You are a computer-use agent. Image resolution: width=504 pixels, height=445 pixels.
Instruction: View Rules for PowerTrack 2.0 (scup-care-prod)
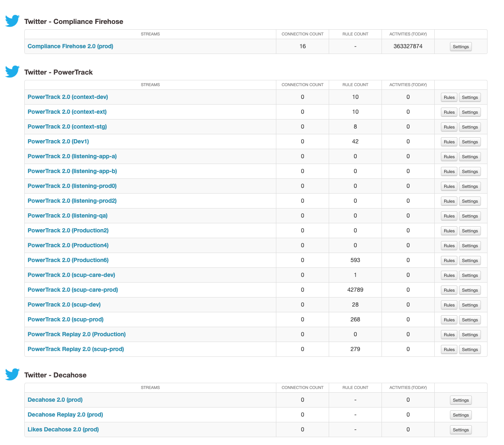[x=449, y=290]
